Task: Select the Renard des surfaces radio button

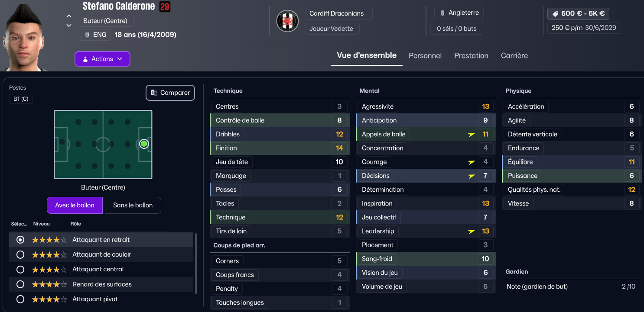Action: point(20,284)
